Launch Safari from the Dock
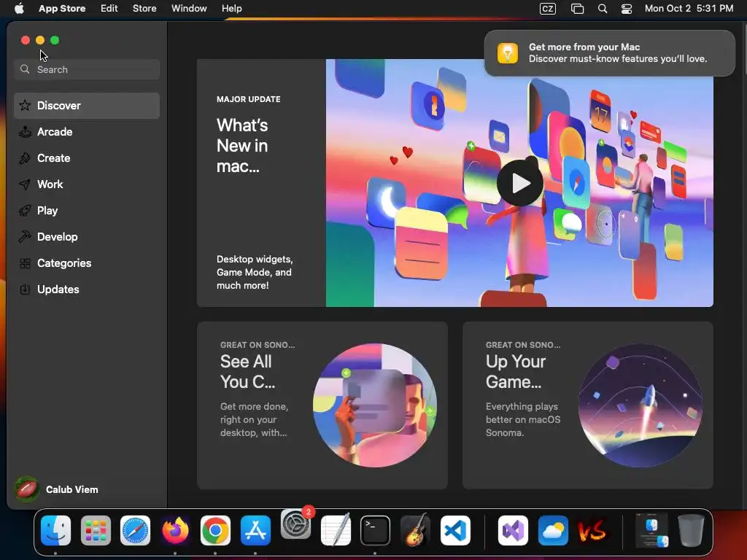 (135, 531)
